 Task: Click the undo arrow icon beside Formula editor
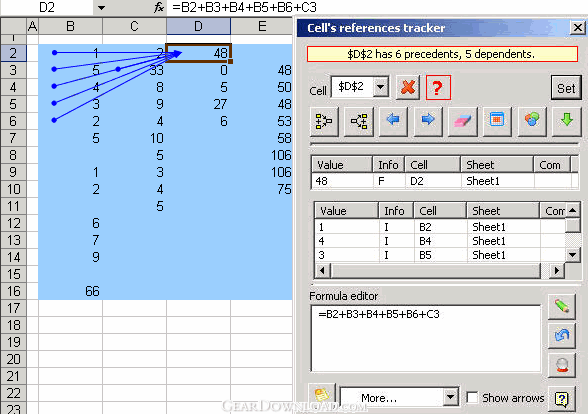561,335
